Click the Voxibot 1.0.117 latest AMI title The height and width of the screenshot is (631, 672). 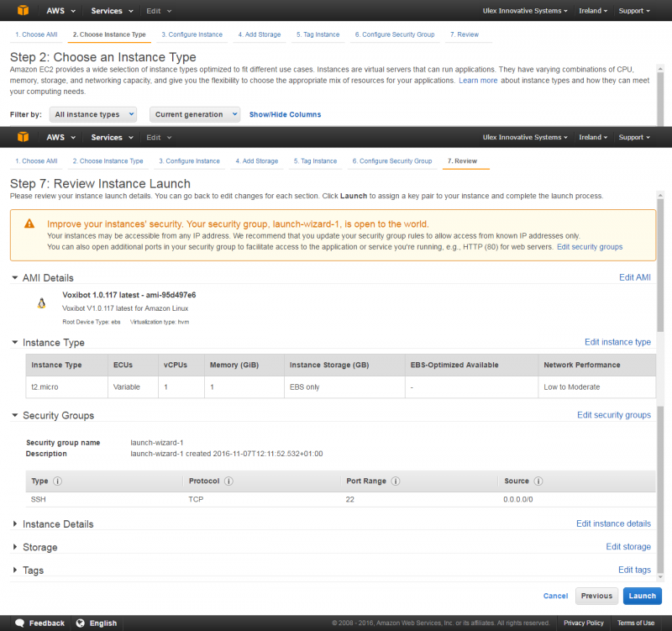point(129,295)
